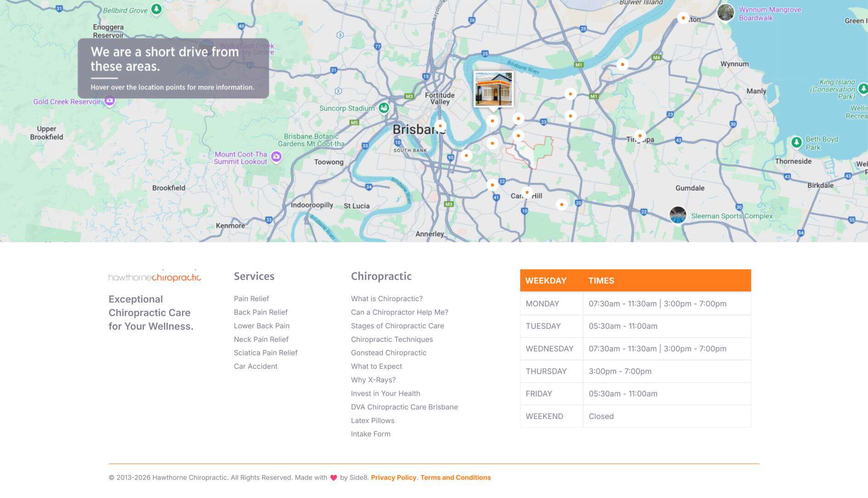Image resolution: width=868 pixels, height=498 pixels.
Task: Click the clinic building photo marker
Action: click(x=494, y=89)
